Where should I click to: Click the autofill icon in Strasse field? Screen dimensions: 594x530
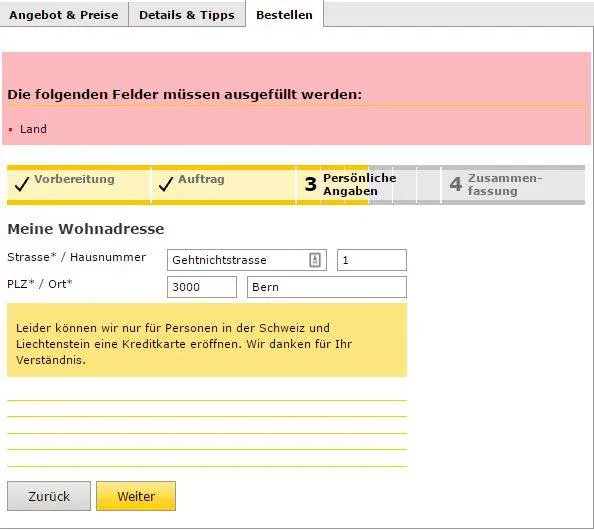315,260
